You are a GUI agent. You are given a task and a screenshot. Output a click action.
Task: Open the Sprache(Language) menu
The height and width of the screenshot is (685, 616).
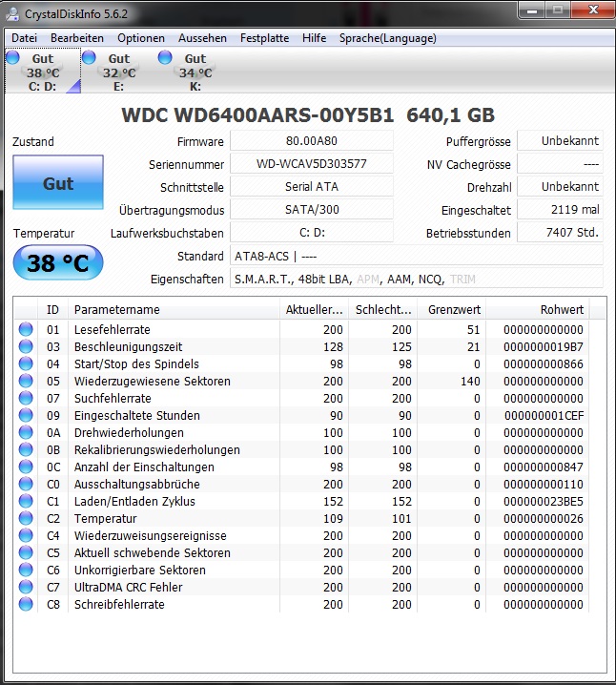[388, 38]
